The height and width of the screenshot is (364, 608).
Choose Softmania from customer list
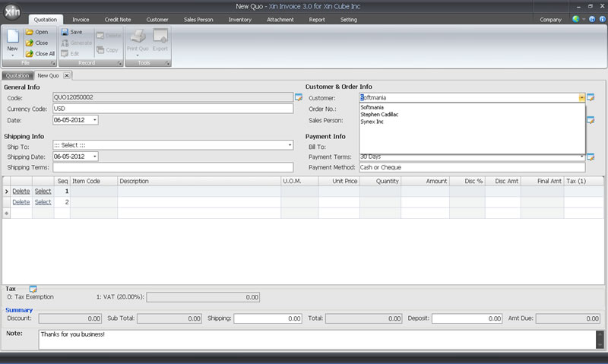(372, 107)
